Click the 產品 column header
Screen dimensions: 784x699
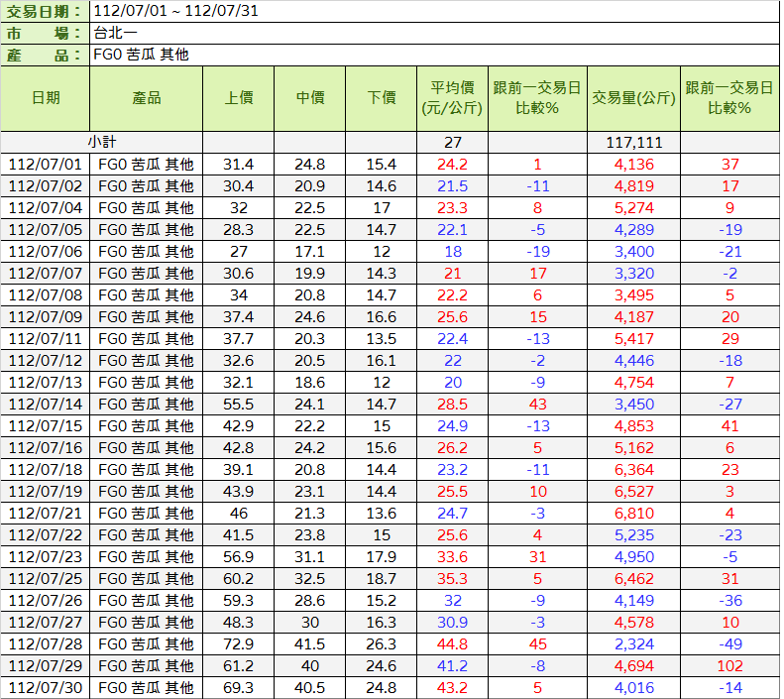click(146, 98)
